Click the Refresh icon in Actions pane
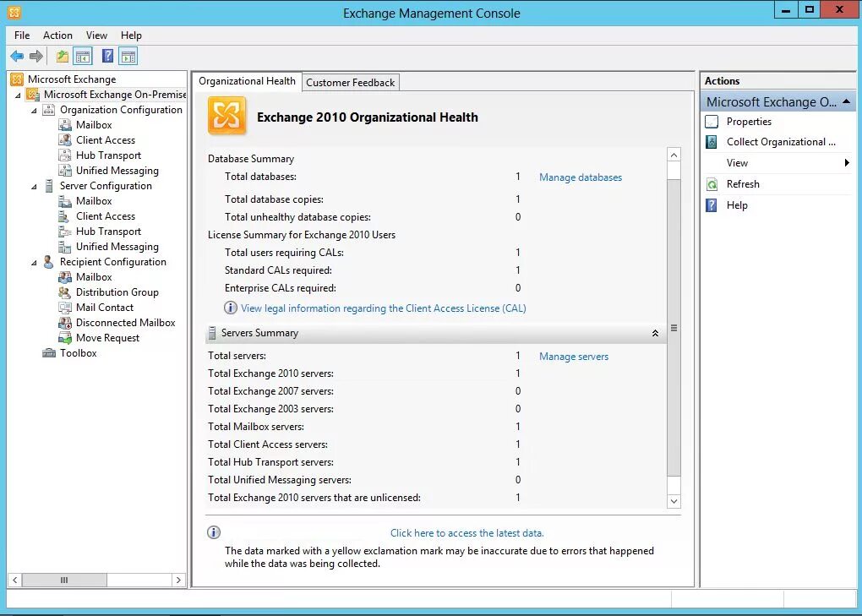 (x=712, y=184)
